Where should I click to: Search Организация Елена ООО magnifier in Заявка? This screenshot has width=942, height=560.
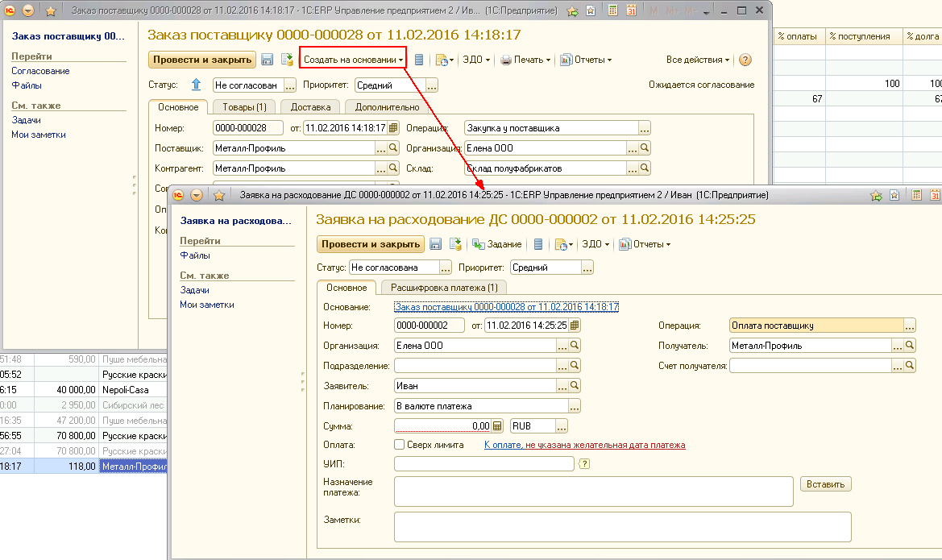tap(575, 346)
